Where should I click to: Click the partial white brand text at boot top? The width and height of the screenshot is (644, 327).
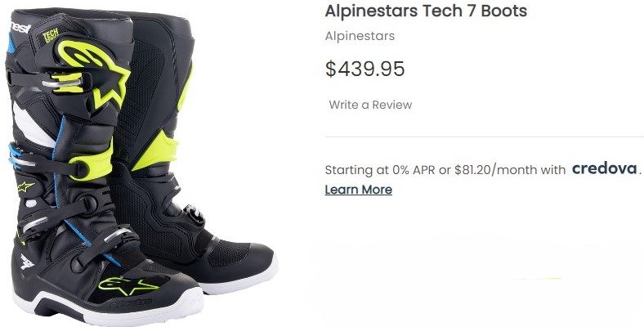click(20, 28)
